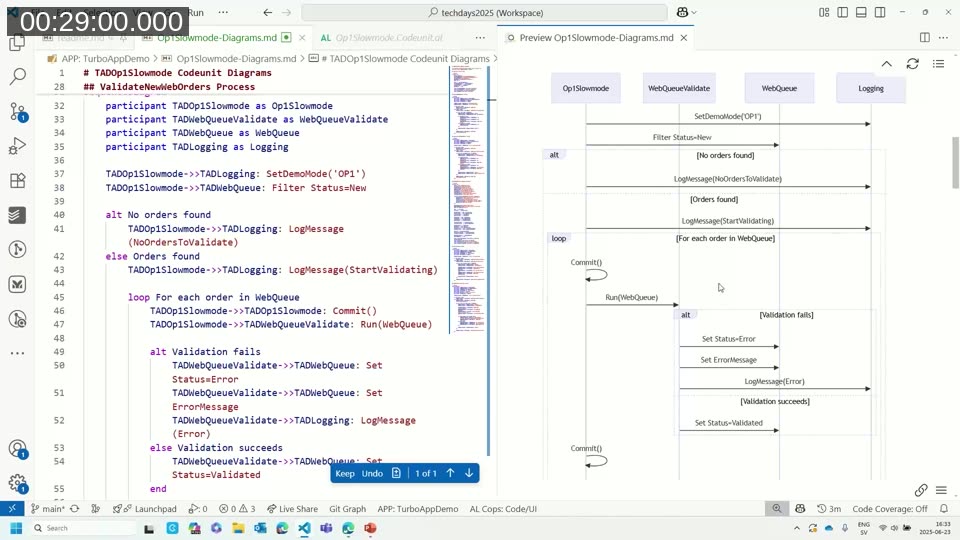Open Copilot status icon in status bar
The height and width of the screenshot is (540, 960).
[800, 509]
